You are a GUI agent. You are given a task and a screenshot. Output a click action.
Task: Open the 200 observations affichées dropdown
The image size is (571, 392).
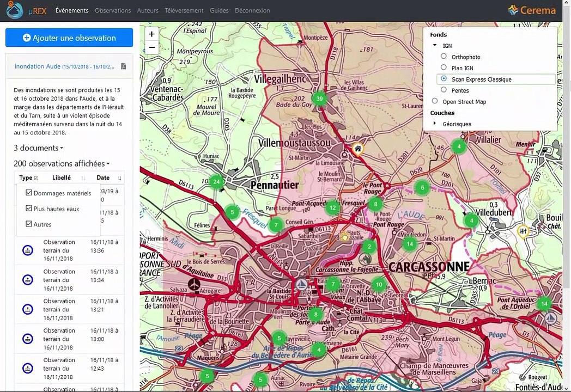point(62,163)
